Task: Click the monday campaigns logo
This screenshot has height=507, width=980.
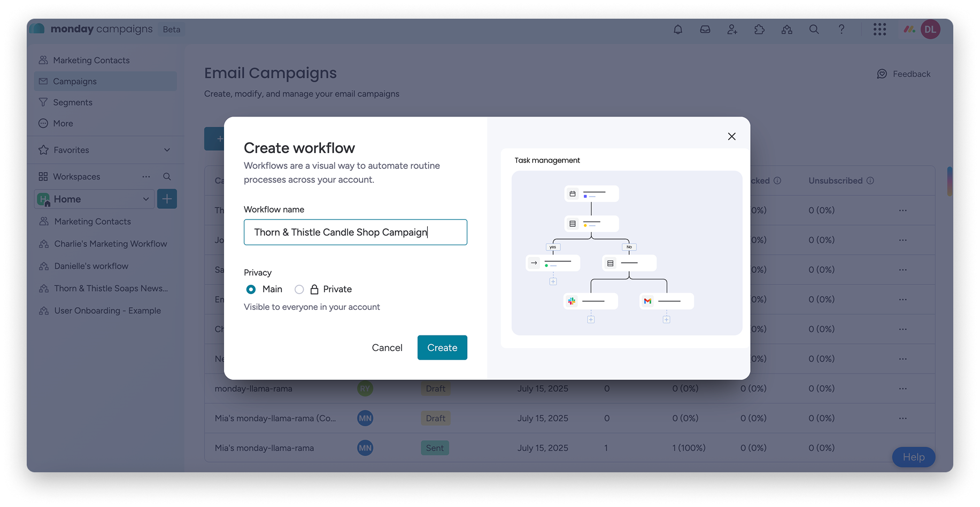Action: coord(91,29)
